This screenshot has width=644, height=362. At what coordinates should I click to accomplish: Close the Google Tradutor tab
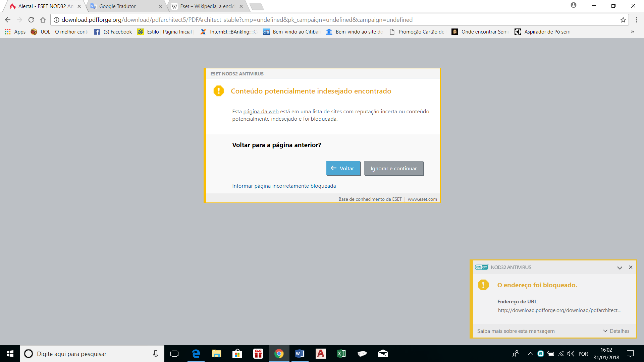pos(160,6)
